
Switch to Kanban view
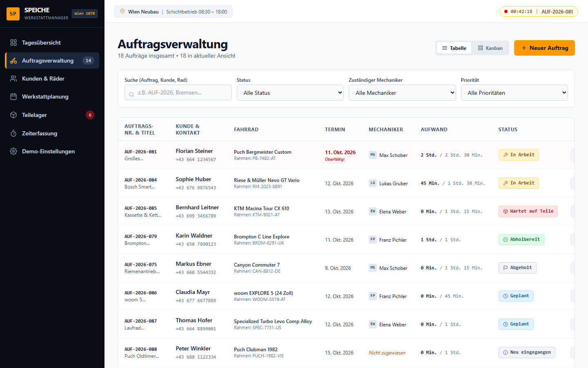(x=490, y=48)
